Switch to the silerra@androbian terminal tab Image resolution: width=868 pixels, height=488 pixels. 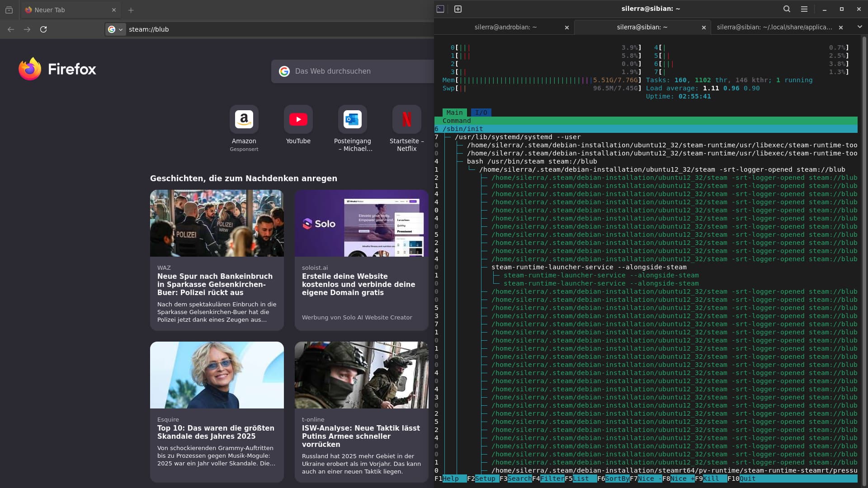(x=505, y=27)
